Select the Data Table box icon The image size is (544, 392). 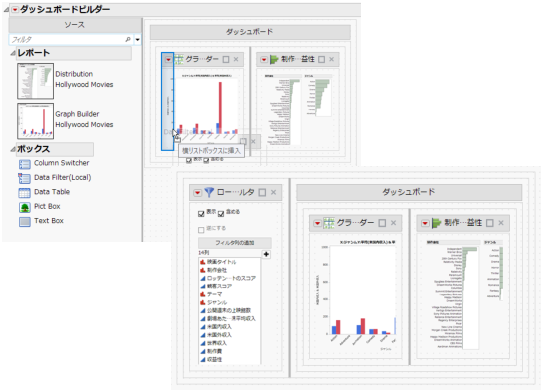25,193
